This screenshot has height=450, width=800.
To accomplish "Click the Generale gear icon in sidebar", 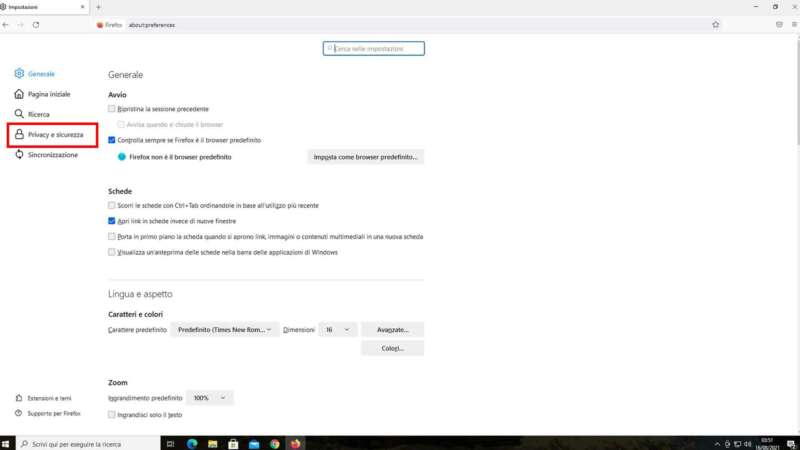I will click(x=19, y=73).
